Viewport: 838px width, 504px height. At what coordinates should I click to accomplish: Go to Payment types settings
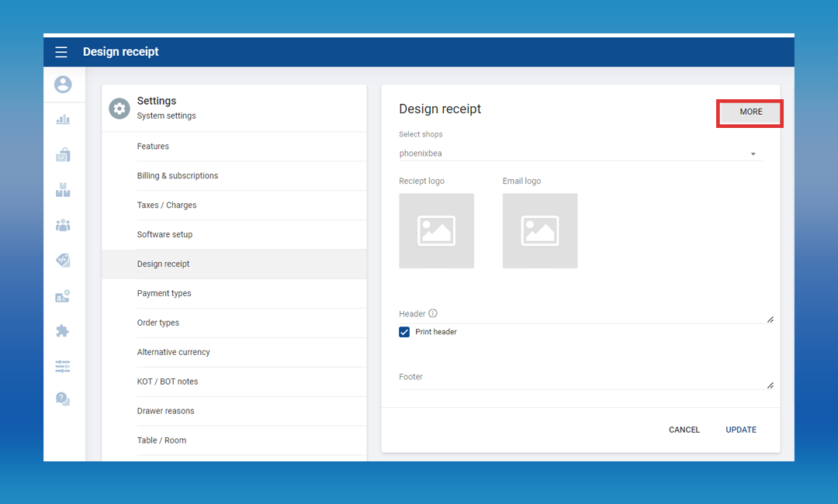[x=164, y=294]
